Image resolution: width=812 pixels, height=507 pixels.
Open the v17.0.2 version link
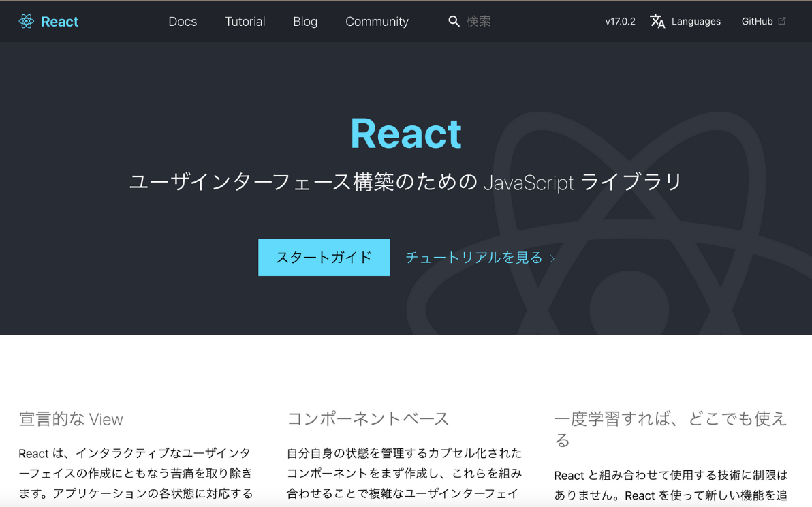pyautogui.click(x=620, y=22)
